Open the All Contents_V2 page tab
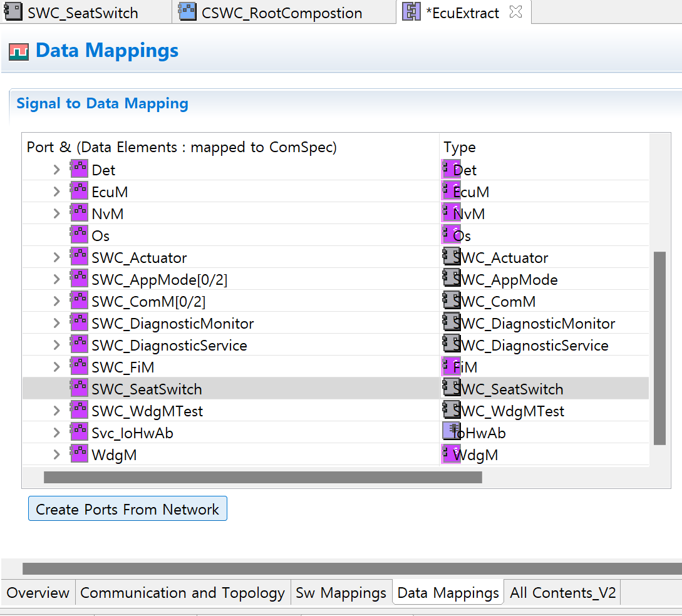Viewport: 682px width, 616px height. (x=563, y=593)
